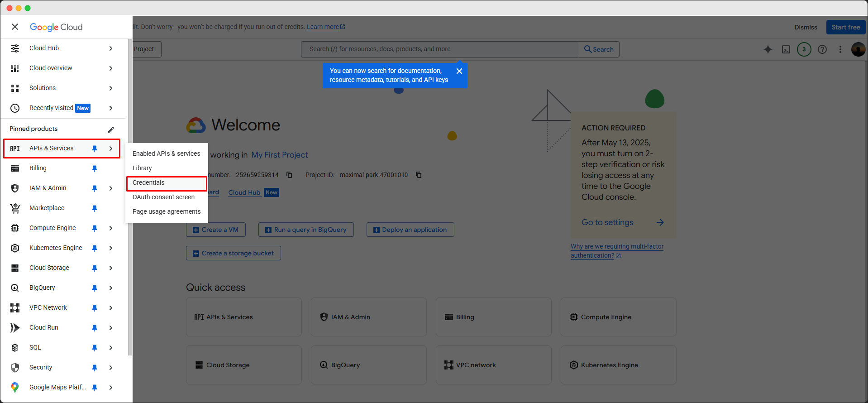This screenshot has height=403, width=868.
Task: Unpin Compute Engine from pinned products
Action: click(x=95, y=228)
